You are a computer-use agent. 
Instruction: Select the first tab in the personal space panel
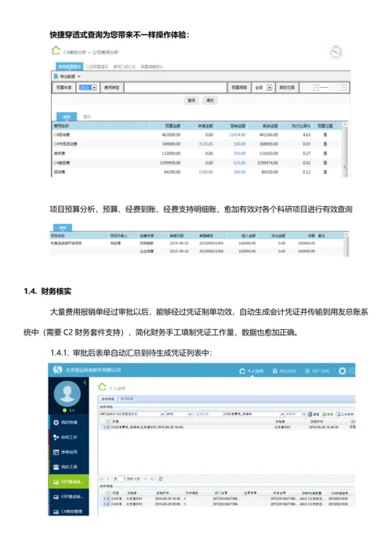coord(108,399)
